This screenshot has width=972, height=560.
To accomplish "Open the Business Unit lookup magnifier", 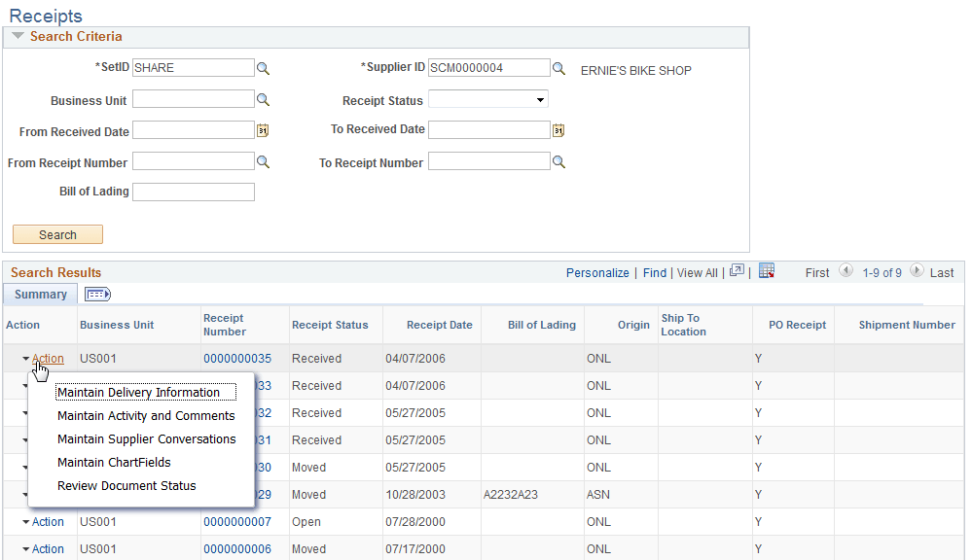I will [x=263, y=98].
